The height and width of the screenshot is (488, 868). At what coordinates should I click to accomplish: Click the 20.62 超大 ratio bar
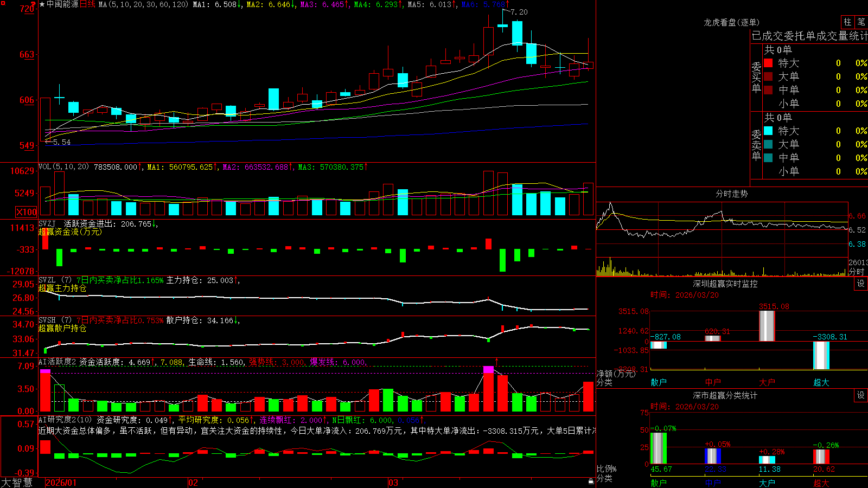pos(821,457)
